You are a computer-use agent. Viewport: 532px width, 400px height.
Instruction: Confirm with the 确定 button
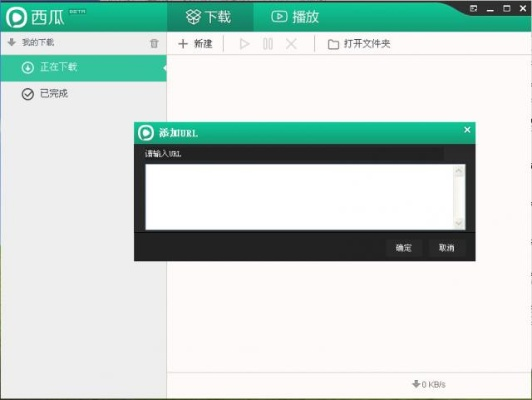click(x=403, y=248)
